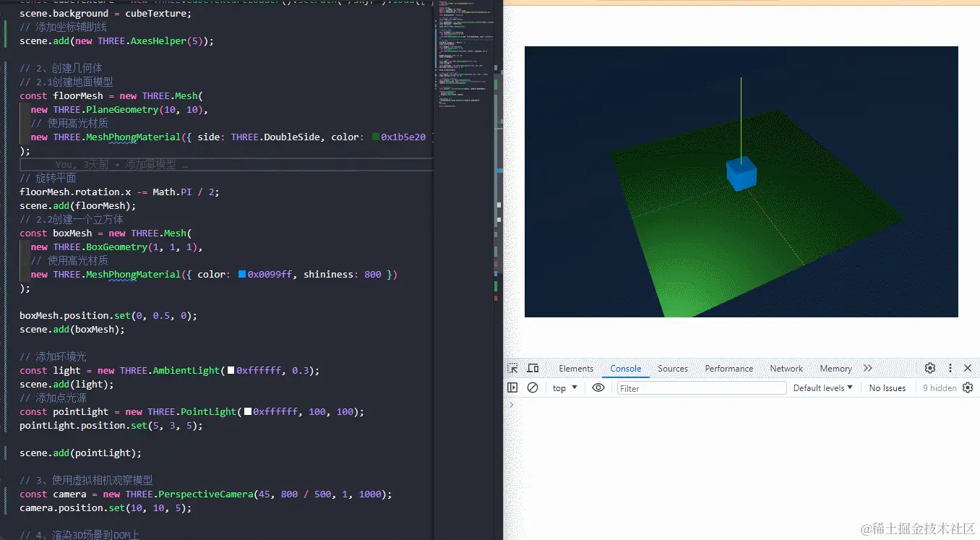Click the No Issues button

tap(887, 388)
